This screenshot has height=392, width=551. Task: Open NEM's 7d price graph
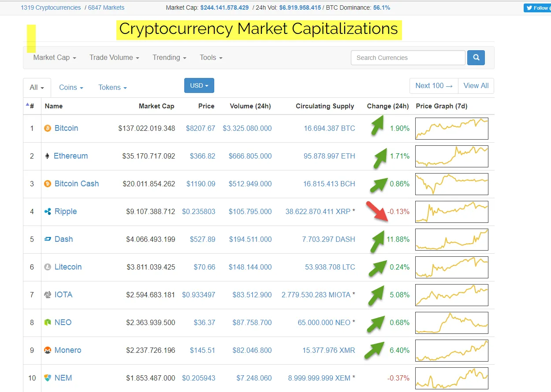pyautogui.click(x=452, y=378)
